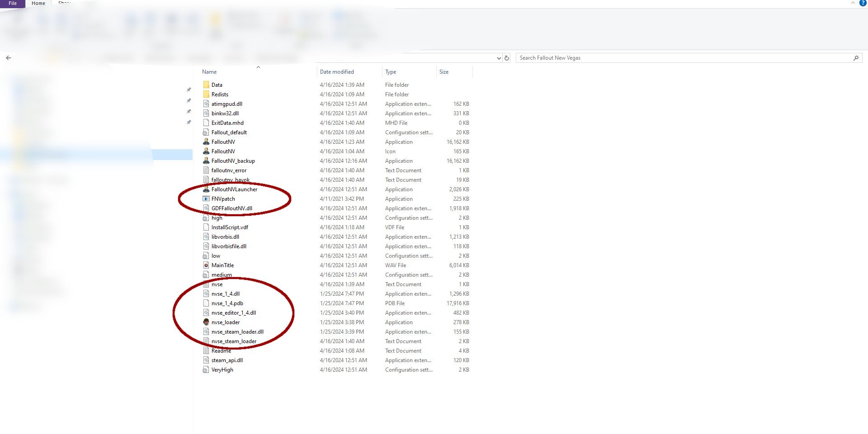Select the FalloutNV Application (16,162 KB) icon
This screenshot has height=434, width=868.
[206, 142]
